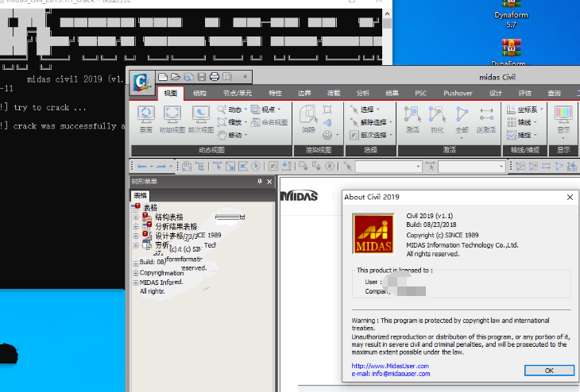Click the perspective view speaker-shaped icon
The image size is (580, 392).
coord(327,122)
